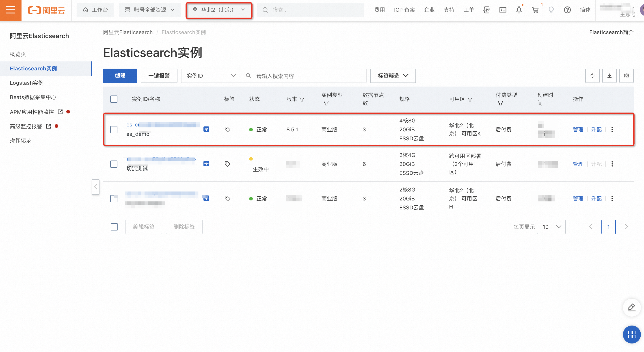Open ICP 备案 in top navigation
This screenshot has height=352, width=644.
tap(404, 10)
